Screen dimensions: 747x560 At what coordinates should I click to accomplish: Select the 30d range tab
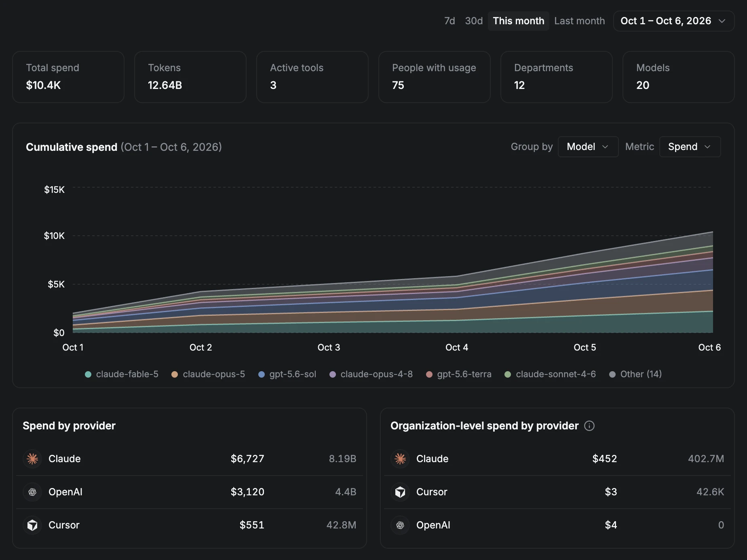click(x=474, y=21)
